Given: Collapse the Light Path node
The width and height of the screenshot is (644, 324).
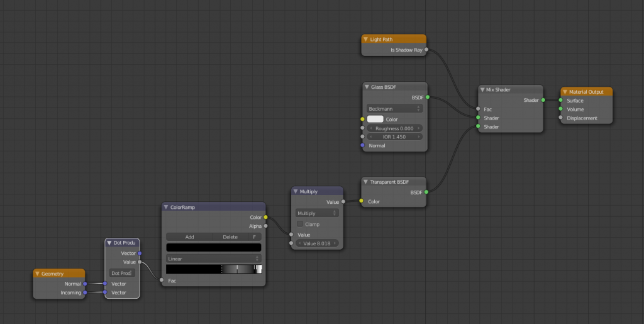Looking at the screenshot, I should click(x=365, y=40).
